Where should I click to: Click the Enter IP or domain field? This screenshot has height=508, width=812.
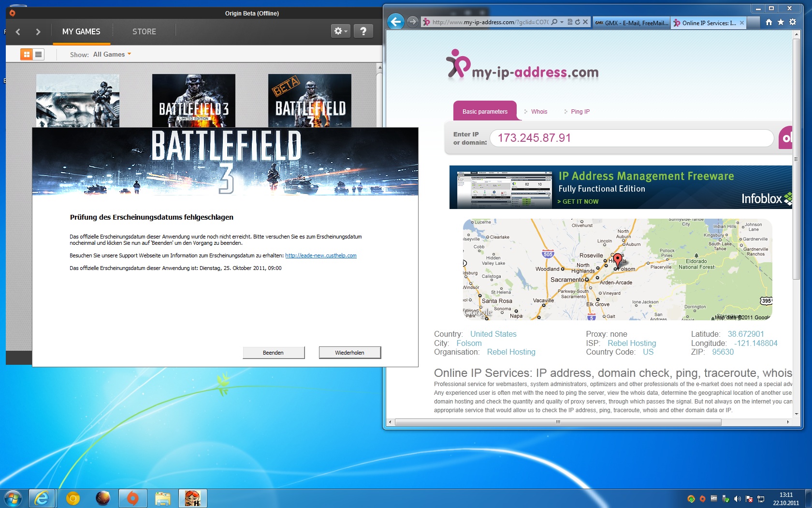pyautogui.click(x=632, y=138)
